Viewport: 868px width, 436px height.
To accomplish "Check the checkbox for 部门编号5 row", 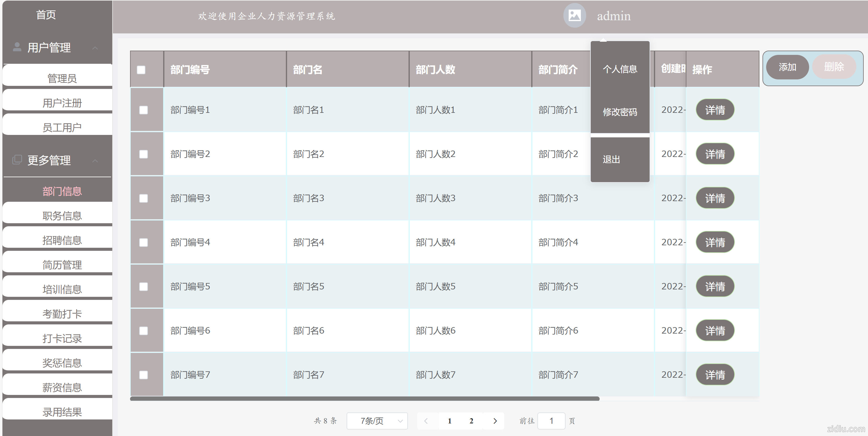I will 143,286.
